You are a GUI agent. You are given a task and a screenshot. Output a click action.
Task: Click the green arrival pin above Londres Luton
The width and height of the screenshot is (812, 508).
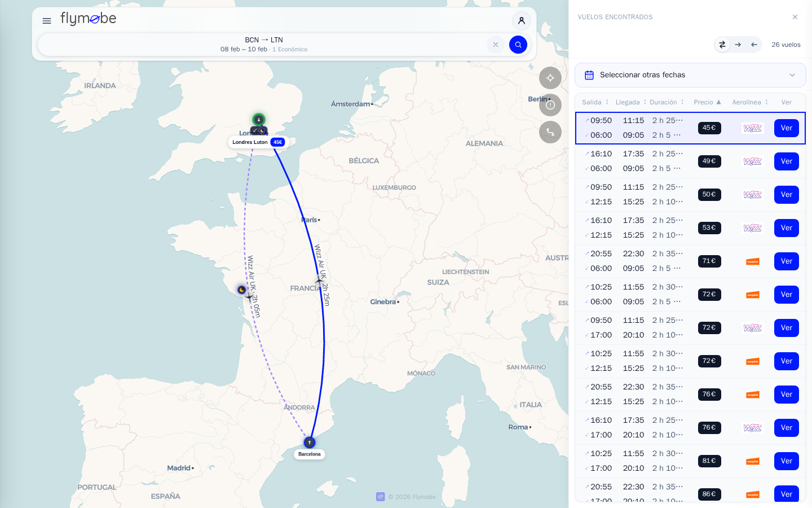coord(259,119)
